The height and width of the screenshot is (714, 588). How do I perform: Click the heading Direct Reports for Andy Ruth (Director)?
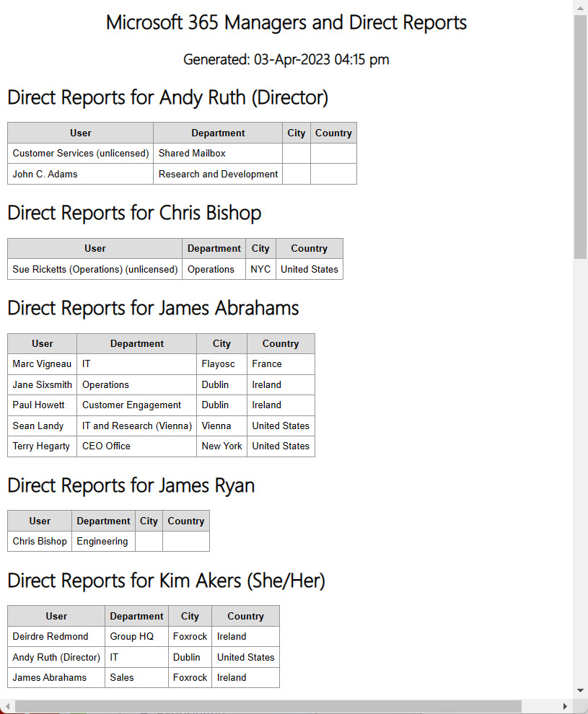click(167, 97)
